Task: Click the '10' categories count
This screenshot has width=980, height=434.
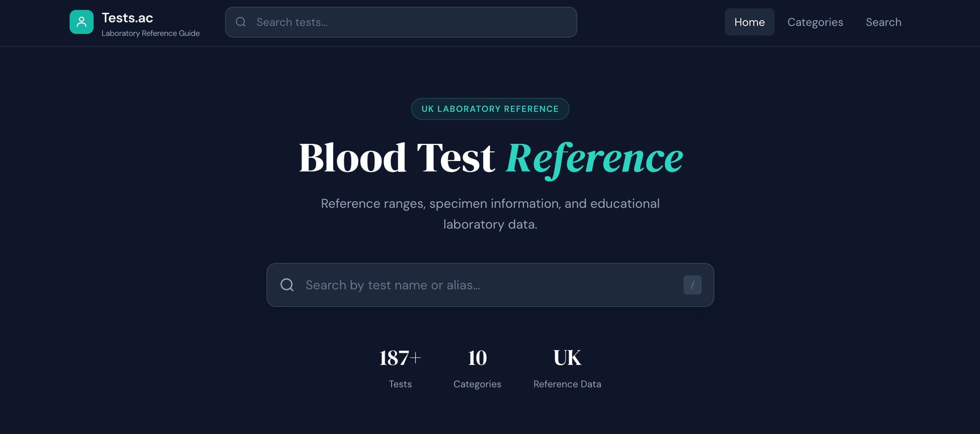Action: tap(477, 357)
